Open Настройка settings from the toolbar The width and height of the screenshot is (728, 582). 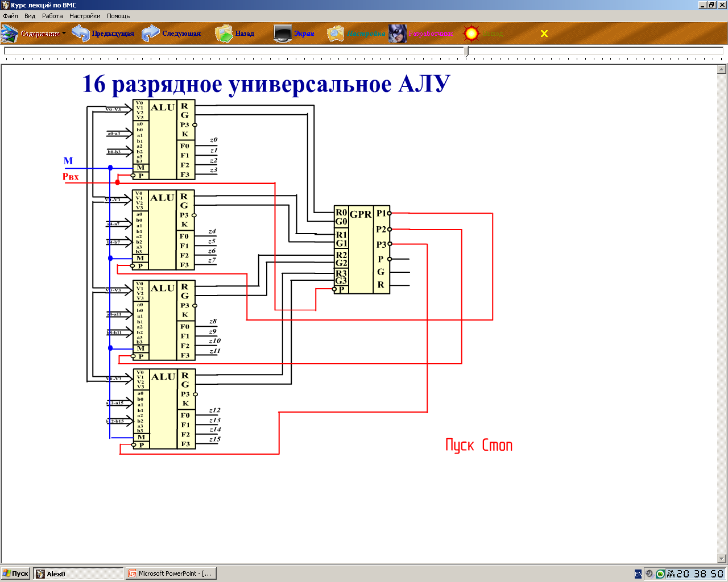point(357,34)
